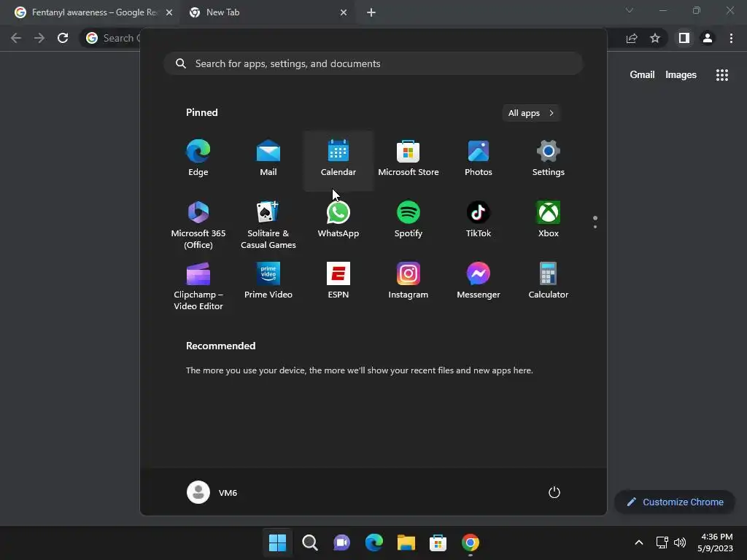The height and width of the screenshot is (560, 747).
Task: Open Microsoft Store from pinned apps
Action: coord(409,158)
